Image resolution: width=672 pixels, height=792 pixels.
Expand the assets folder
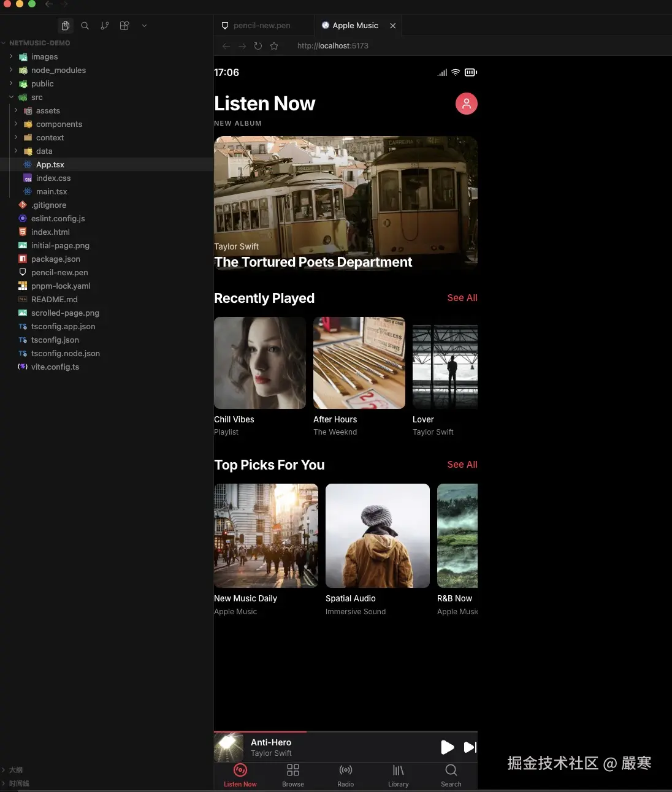107,111
